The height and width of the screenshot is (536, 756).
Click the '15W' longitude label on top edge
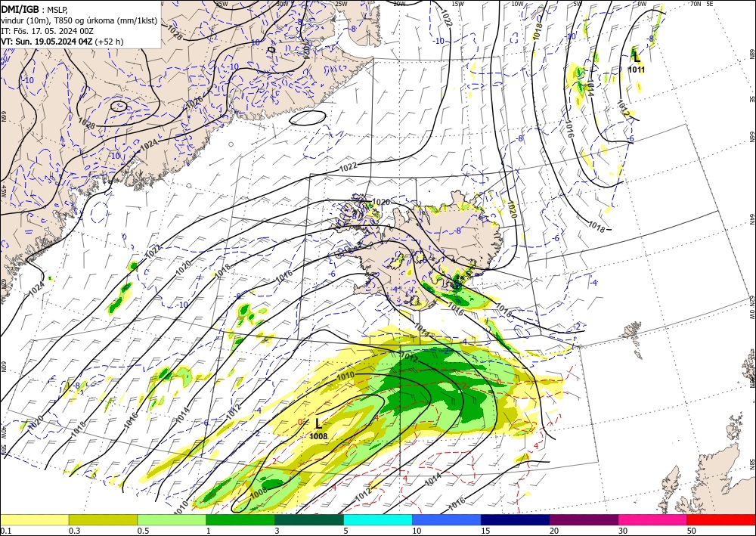pos(457,4)
